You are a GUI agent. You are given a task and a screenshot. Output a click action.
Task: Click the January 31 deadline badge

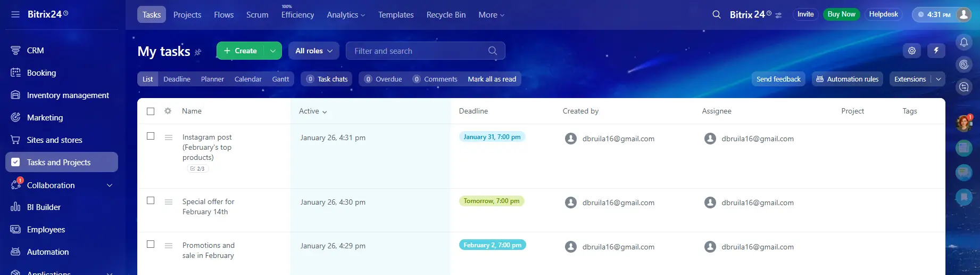pos(492,137)
